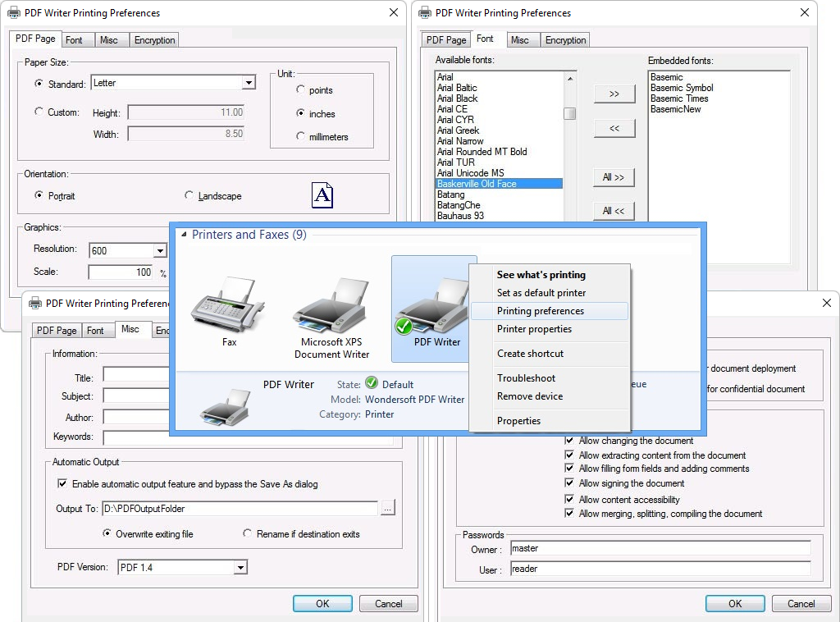Image resolution: width=840 pixels, height=622 pixels.
Task: Click the User password field
Action: pyautogui.click(x=660, y=569)
